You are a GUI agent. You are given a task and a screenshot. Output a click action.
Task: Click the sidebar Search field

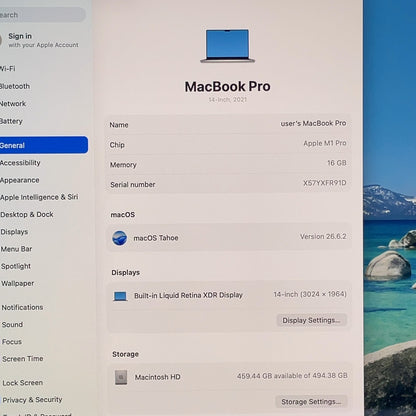click(x=42, y=15)
